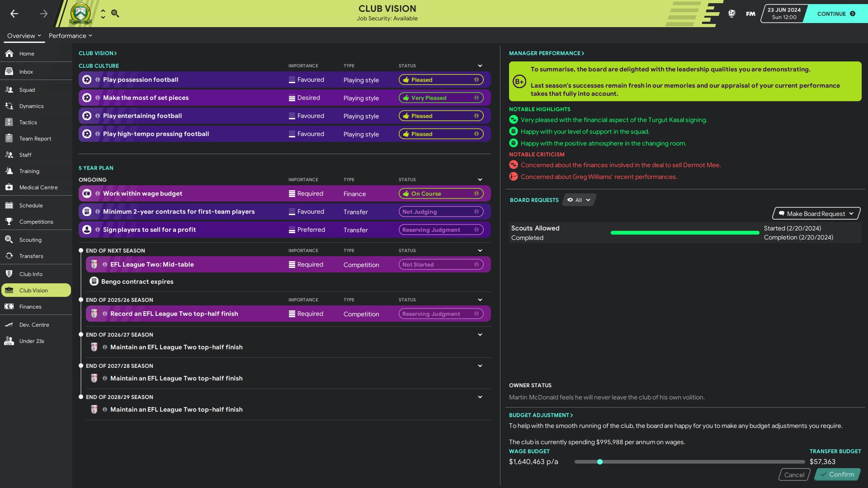Open Scouting from the sidebar

pos(36,239)
